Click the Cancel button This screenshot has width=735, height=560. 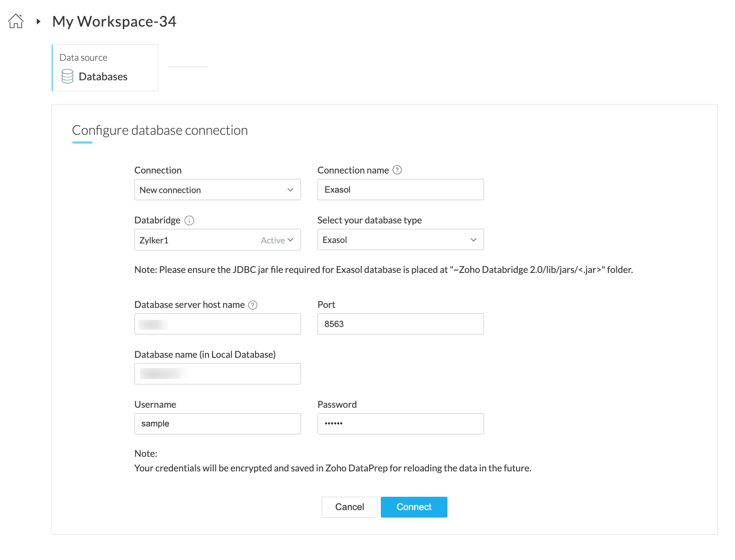coord(350,507)
